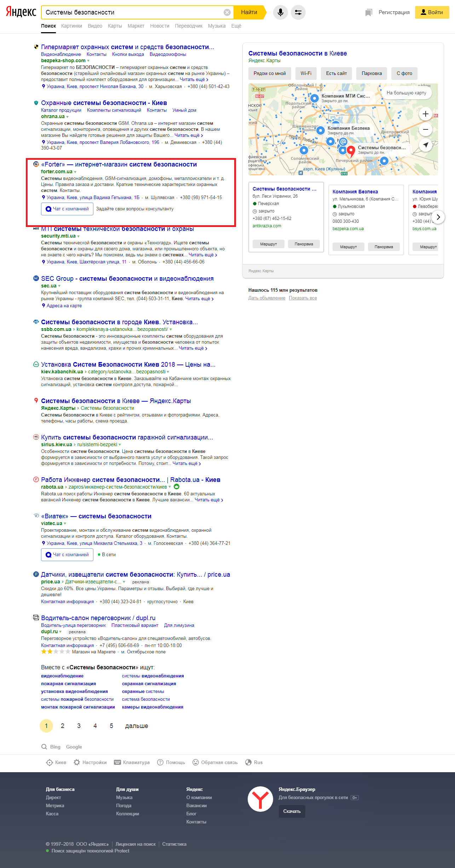The width and height of the screenshot is (455, 868).
Task: Click Маршрут for Компания Безпека card
Action: point(349,247)
